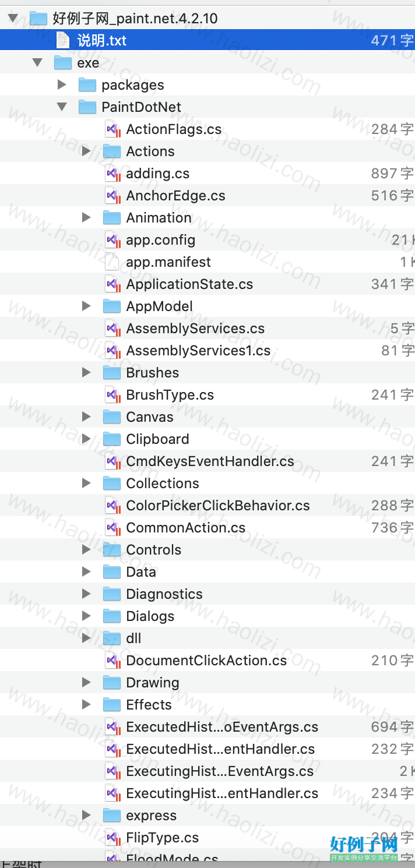Click the FlipType.cs file icon
The width and height of the screenshot is (415, 868).
point(112,837)
